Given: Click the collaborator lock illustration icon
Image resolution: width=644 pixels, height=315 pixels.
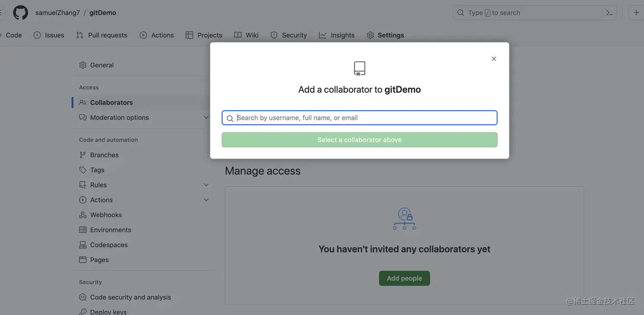Looking at the screenshot, I should (x=405, y=219).
